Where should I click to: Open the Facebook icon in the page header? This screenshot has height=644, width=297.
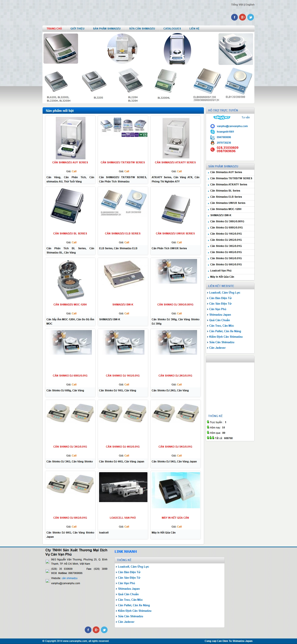click(x=234, y=17)
